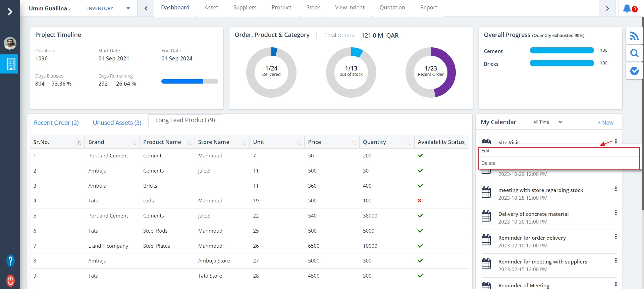Open the All Time calendar filter
This screenshot has height=289, width=644.
[547, 122]
